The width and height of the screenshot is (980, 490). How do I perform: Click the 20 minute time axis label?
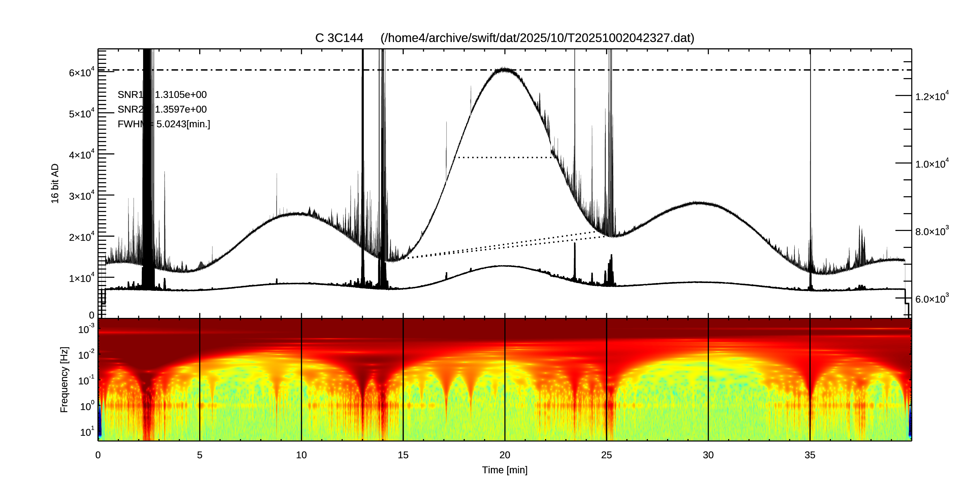pyautogui.click(x=504, y=455)
